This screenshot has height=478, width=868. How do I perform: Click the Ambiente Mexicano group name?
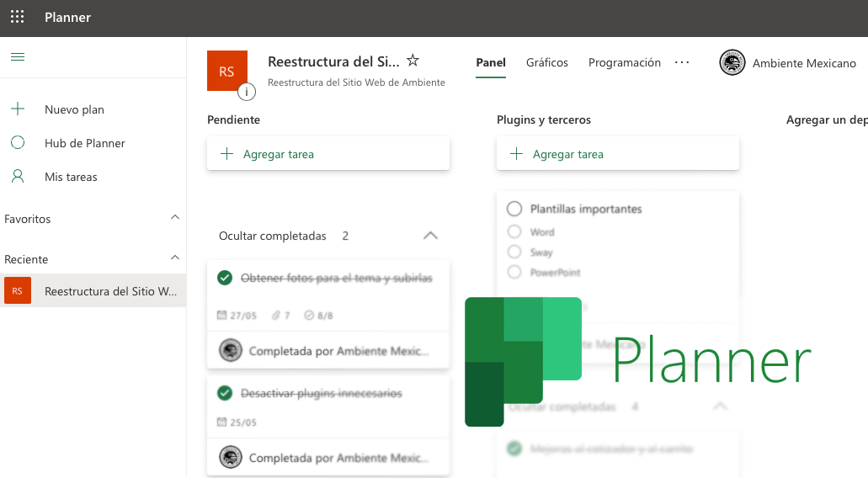804,63
